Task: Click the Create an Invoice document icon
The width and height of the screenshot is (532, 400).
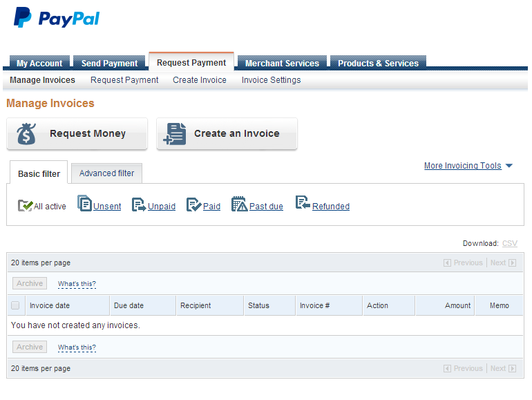Action: pyautogui.click(x=175, y=134)
